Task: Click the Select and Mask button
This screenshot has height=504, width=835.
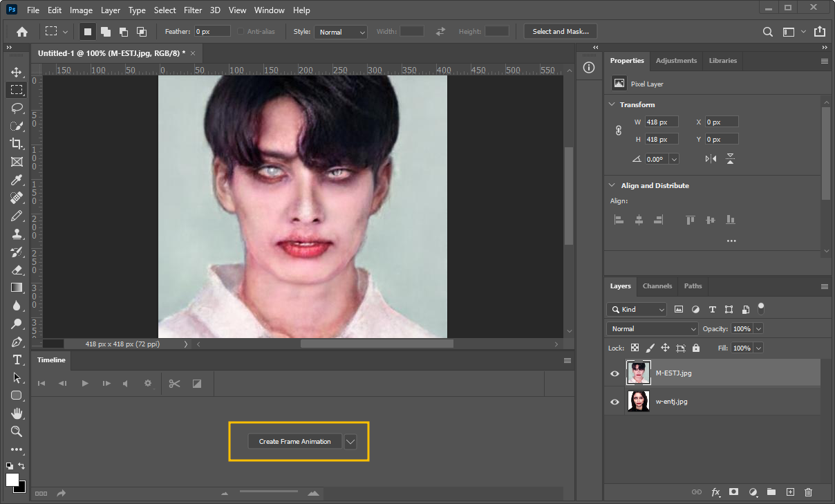Action: pos(560,32)
